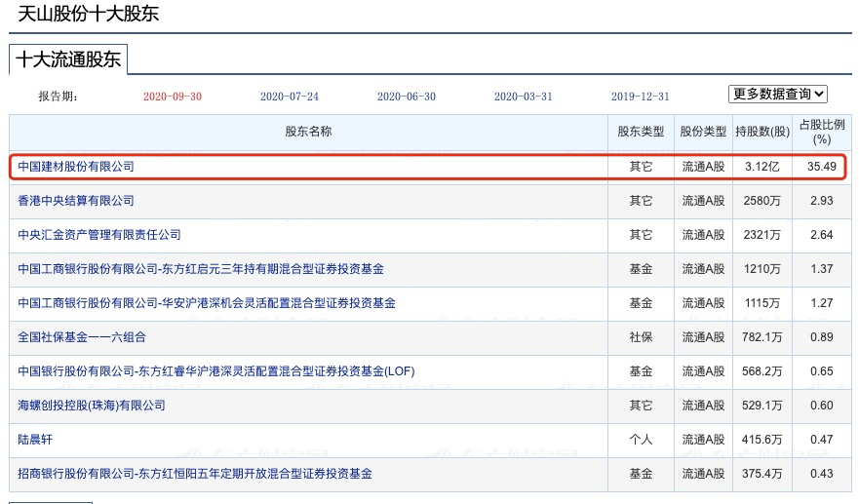The image size is (859, 504).
Task: Select report period 2020-06-30
Action: pos(407,97)
